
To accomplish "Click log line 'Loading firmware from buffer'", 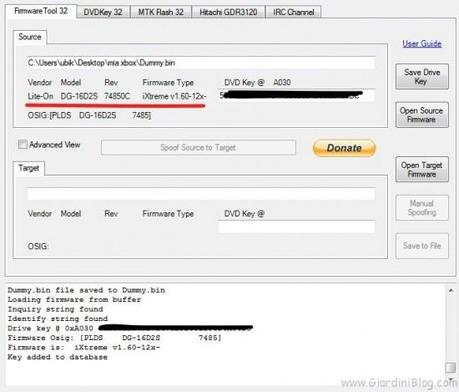I will (x=74, y=300).
